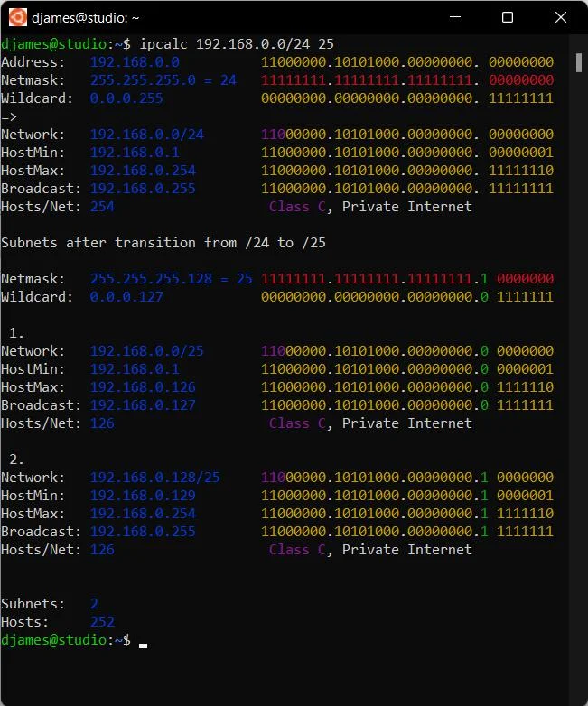This screenshot has width=588, height=706.
Task: Close the djames@studio terminal window
Action: 561,17
